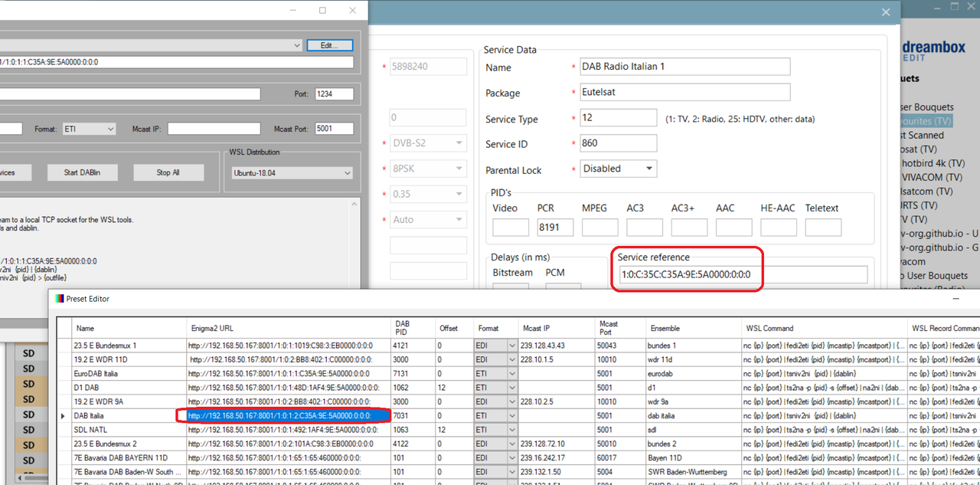Select 'Last Scanned' item in dreambox tree
This screenshot has height=485, width=980.
pyautogui.click(x=923, y=135)
